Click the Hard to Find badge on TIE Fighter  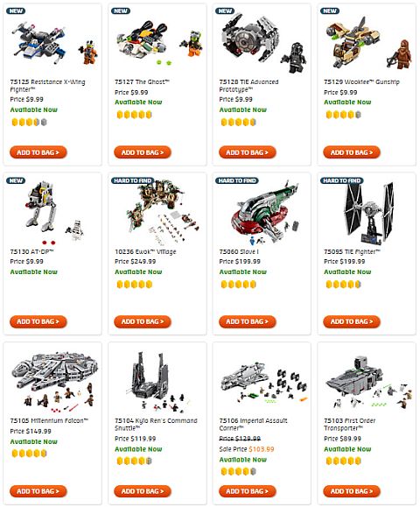point(341,180)
